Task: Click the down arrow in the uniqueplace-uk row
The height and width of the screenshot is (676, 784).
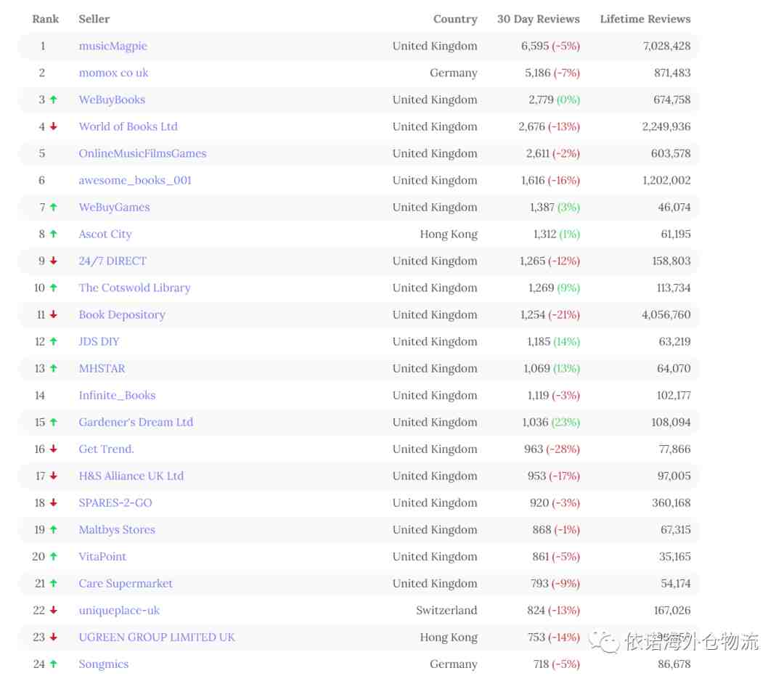Action: pyautogui.click(x=54, y=610)
